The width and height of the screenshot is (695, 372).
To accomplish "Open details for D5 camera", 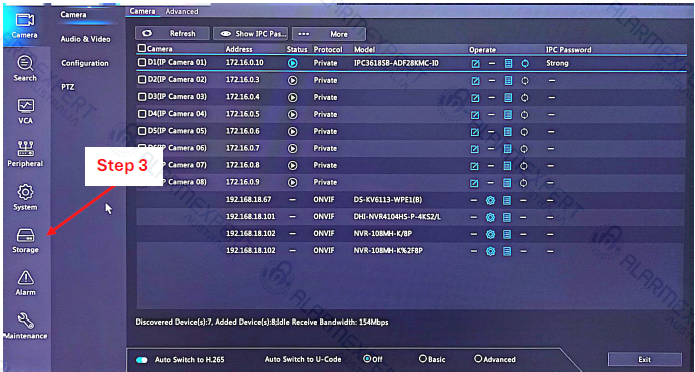I will click(508, 132).
